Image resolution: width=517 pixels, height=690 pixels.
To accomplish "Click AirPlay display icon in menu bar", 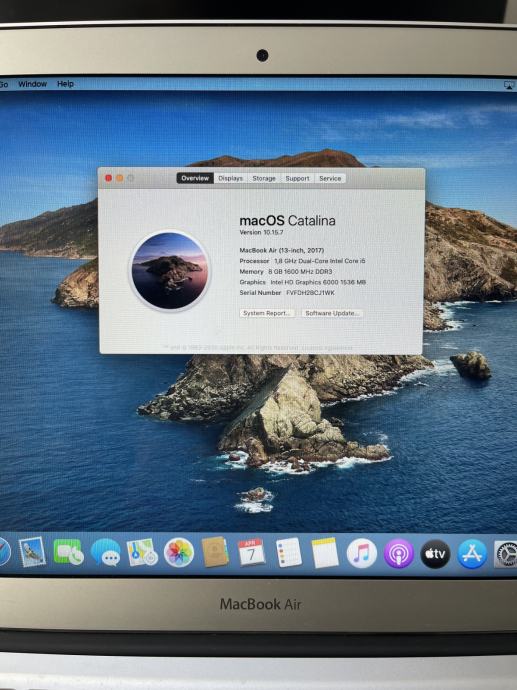I will 509,85.
